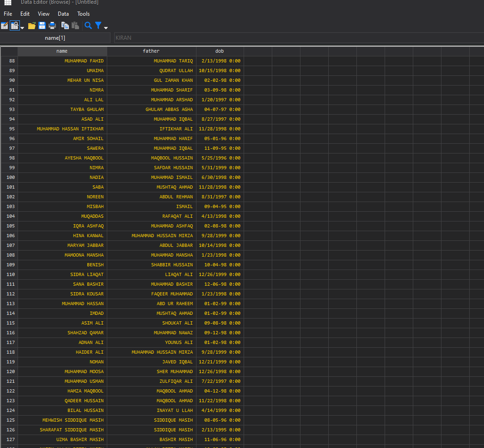
Task: Click the cell GHULAM ABBAS AGHA
Action: (x=152, y=109)
